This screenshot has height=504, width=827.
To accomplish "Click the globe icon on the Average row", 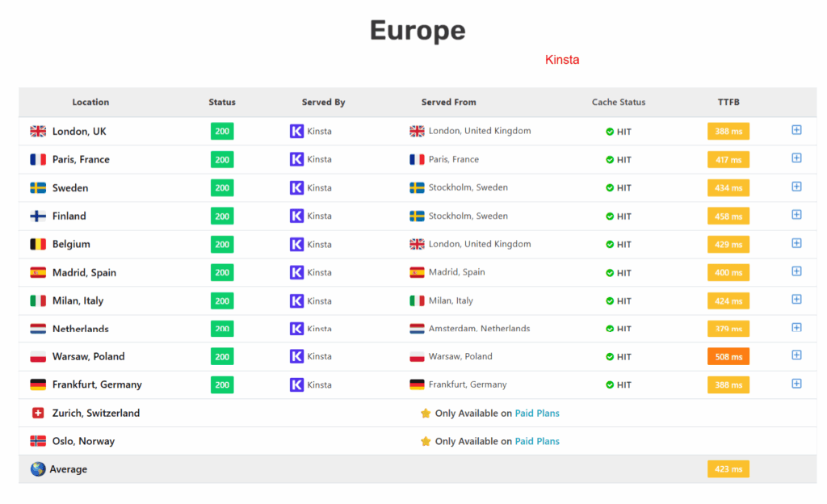I will pyautogui.click(x=38, y=468).
